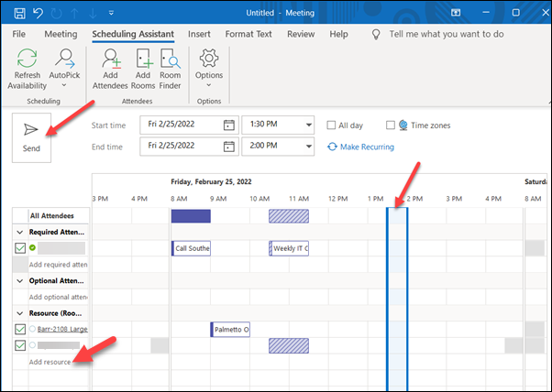552x392 pixels.
Task: Collapse the Required Attendees group
Action: 20,233
